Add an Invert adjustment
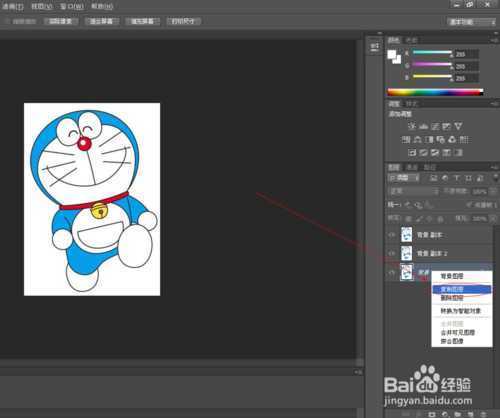The width and height of the screenshot is (500, 418). (x=412, y=153)
